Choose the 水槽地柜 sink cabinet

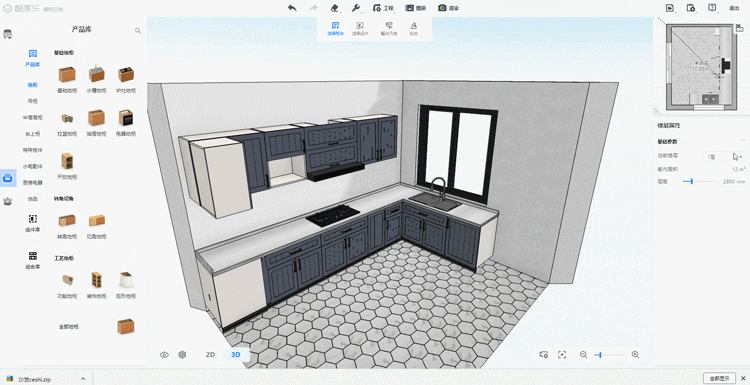(x=96, y=80)
